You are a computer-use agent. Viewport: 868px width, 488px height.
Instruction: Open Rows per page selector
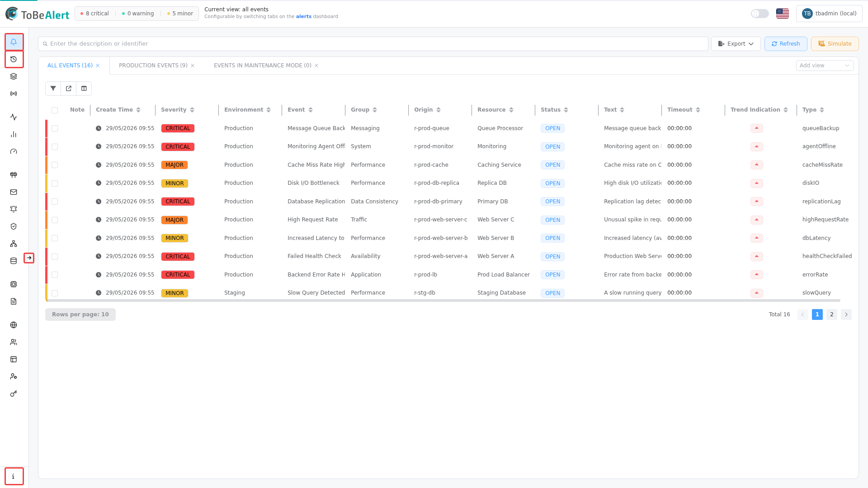[x=80, y=314]
